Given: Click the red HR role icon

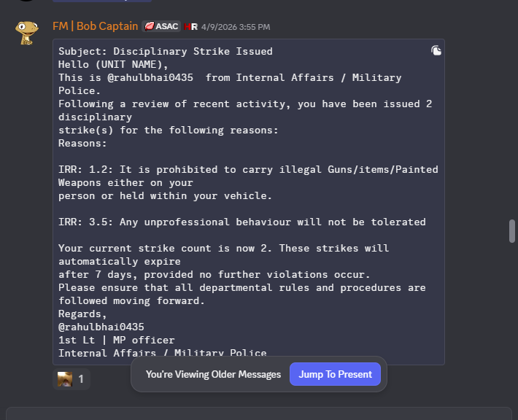Looking at the screenshot, I should tap(190, 27).
